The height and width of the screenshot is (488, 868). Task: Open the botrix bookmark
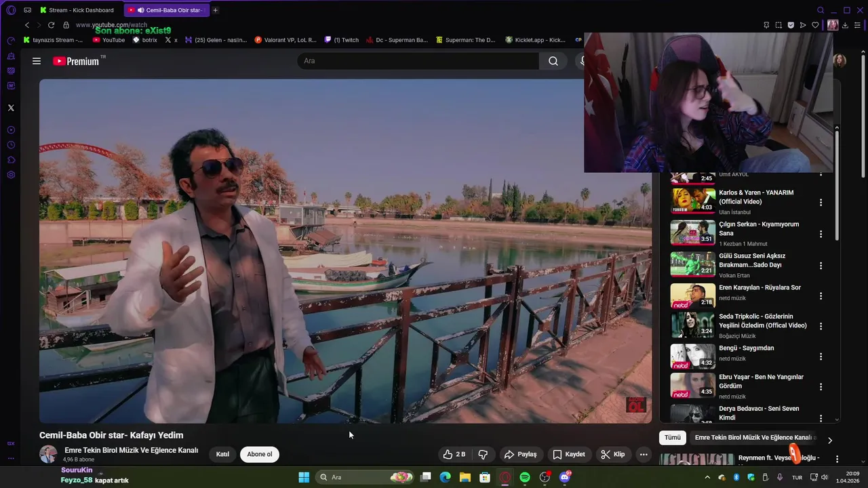click(x=145, y=40)
